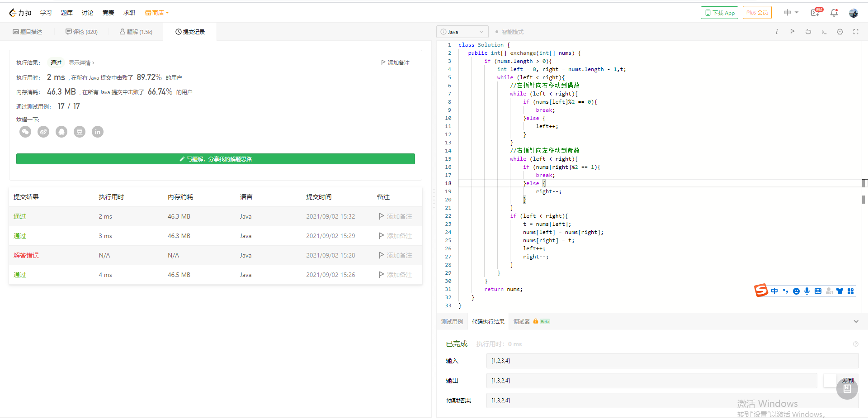Open the 中 site language dropdown

791,13
